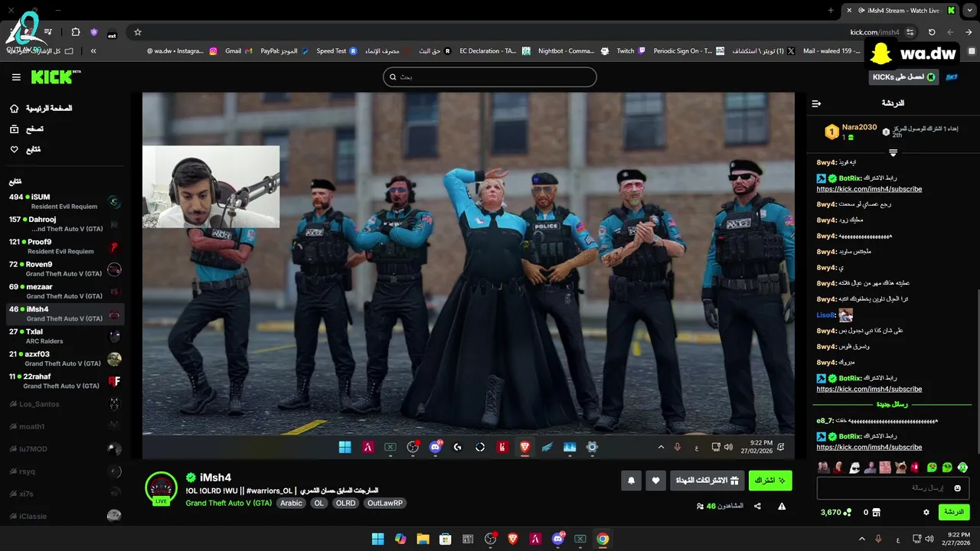This screenshot has height=551, width=980.
Task: Open Proof9 channel in sidebar
Action: click(64, 246)
